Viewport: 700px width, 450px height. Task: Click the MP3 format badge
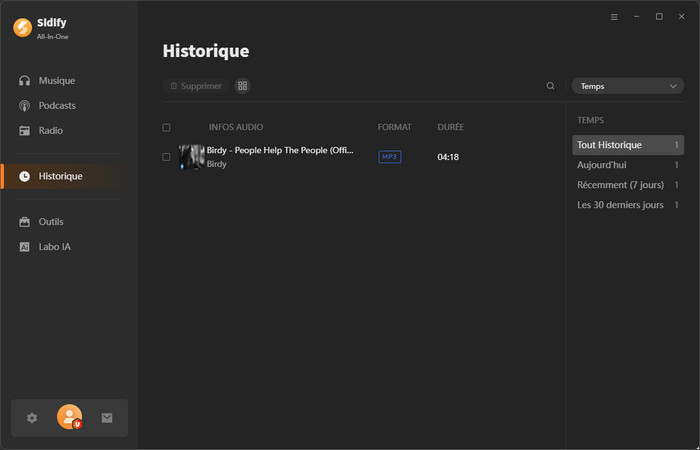(389, 157)
